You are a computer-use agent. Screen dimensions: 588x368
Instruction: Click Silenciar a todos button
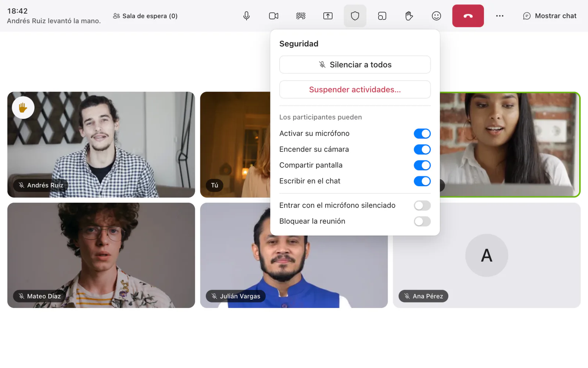point(355,65)
